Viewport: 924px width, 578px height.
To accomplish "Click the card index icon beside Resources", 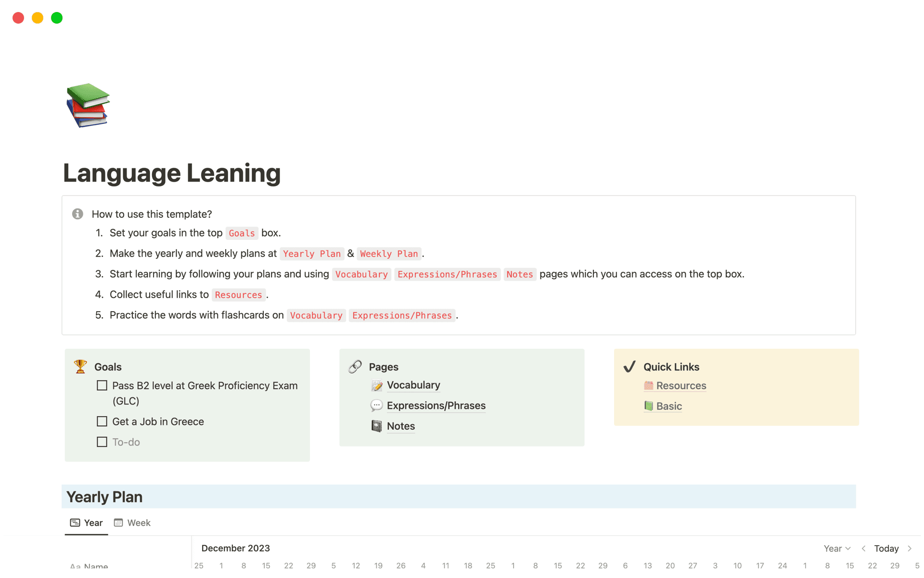I will [x=648, y=385].
